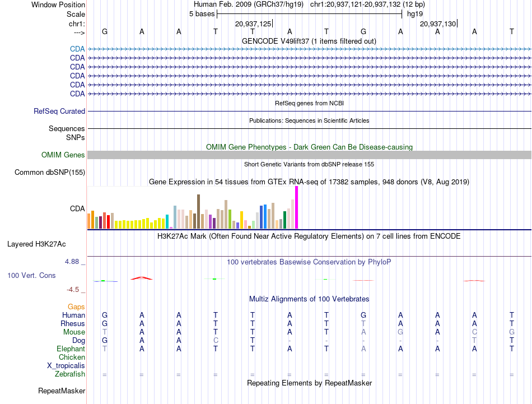Open the OMIM Genes track label
Screen dimensions: 532x404
point(63,155)
